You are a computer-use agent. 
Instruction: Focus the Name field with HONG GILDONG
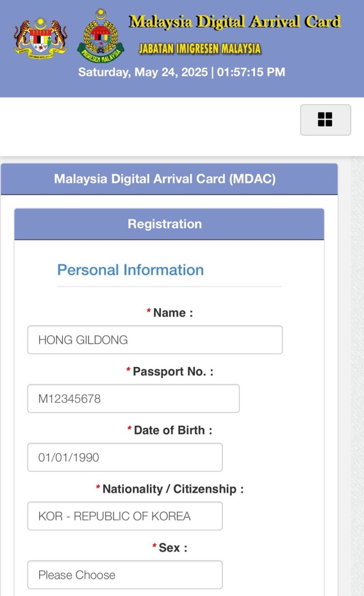155,340
